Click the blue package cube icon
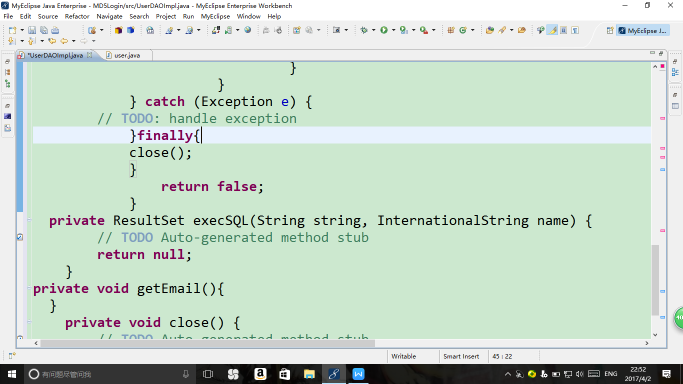 coord(131,30)
